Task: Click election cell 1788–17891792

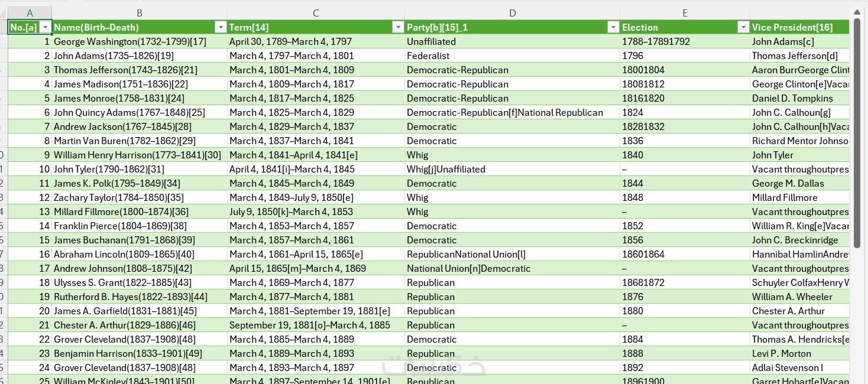Action: tap(685, 41)
